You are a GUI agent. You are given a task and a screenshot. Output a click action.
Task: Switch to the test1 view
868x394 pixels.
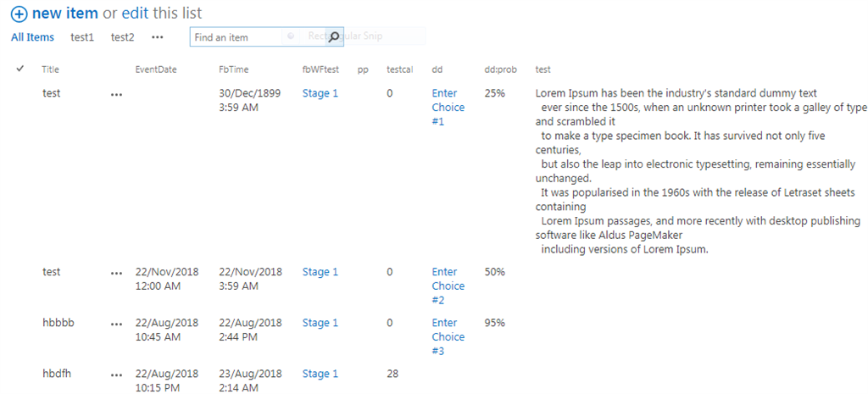click(82, 37)
